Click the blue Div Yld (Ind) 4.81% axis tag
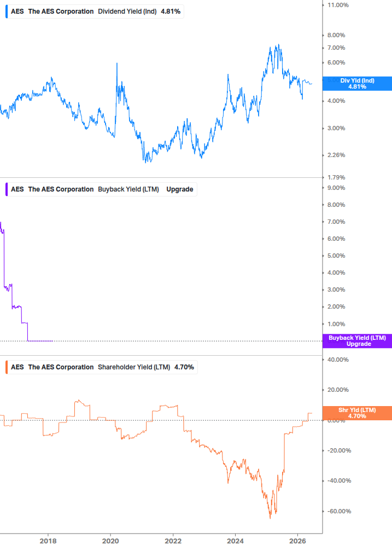Image resolution: width=392 pixels, height=550 pixels. pyautogui.click(x=357, y=84)
